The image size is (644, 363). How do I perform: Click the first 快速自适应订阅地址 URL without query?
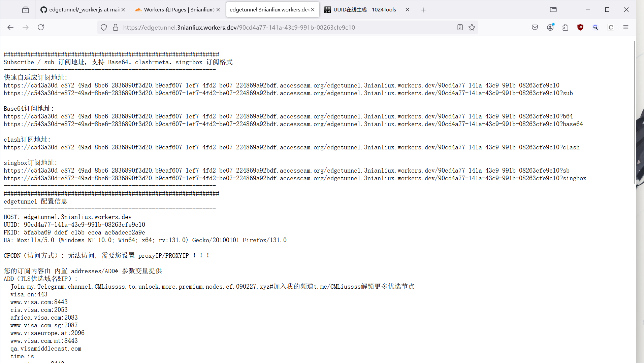[x=282, y=85]
